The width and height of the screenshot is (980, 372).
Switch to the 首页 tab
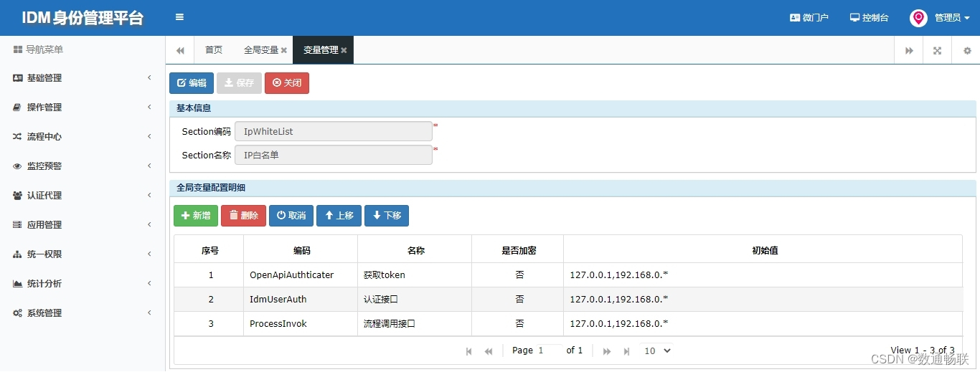coord(214,50)
